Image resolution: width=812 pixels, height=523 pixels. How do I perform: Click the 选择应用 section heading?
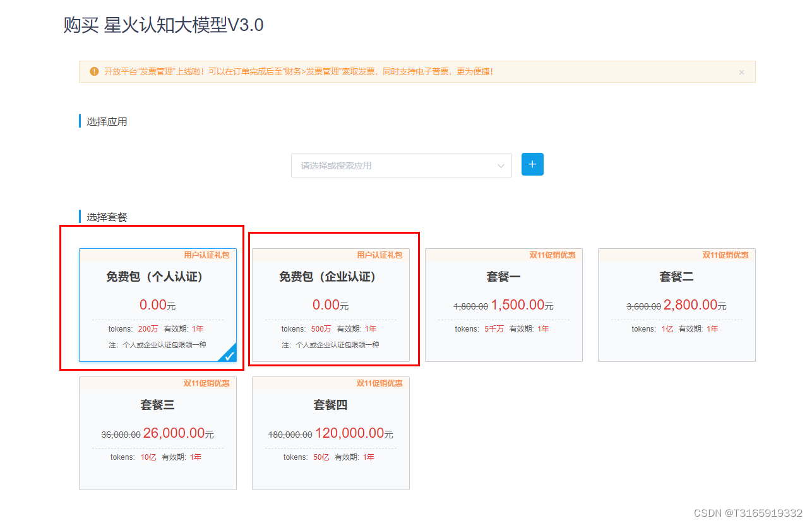(x=107, y=121)
